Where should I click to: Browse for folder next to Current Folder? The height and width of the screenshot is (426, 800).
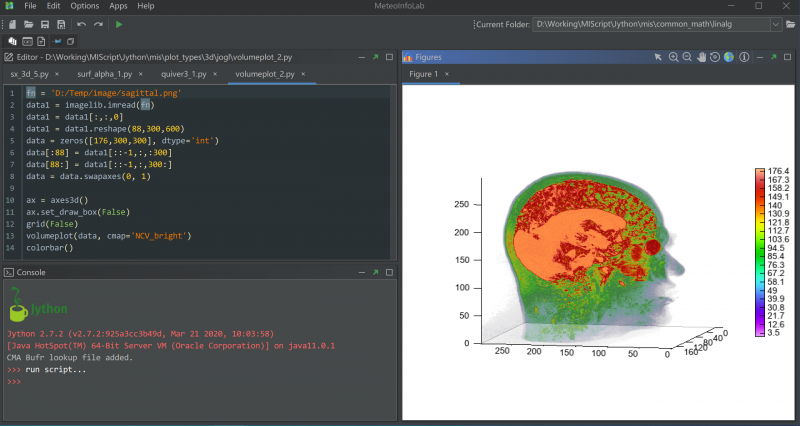tap(789, 23)
